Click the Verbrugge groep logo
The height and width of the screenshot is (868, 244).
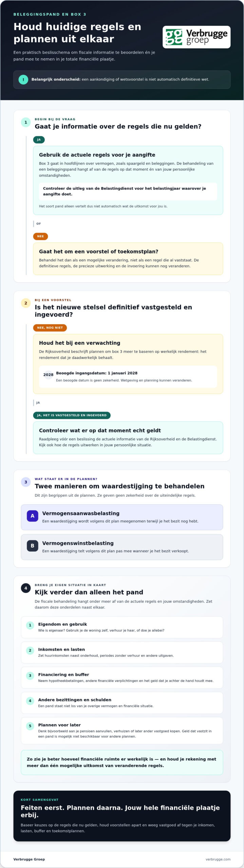(x=196, y=37)
